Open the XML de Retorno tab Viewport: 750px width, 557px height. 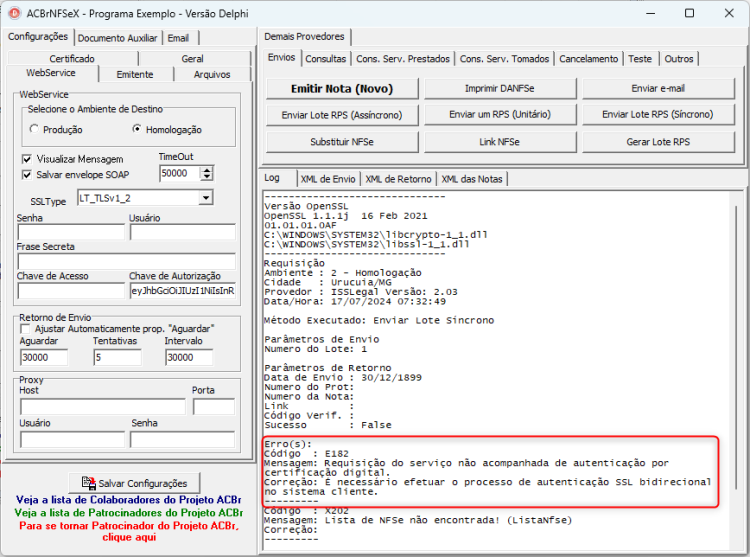398,179
